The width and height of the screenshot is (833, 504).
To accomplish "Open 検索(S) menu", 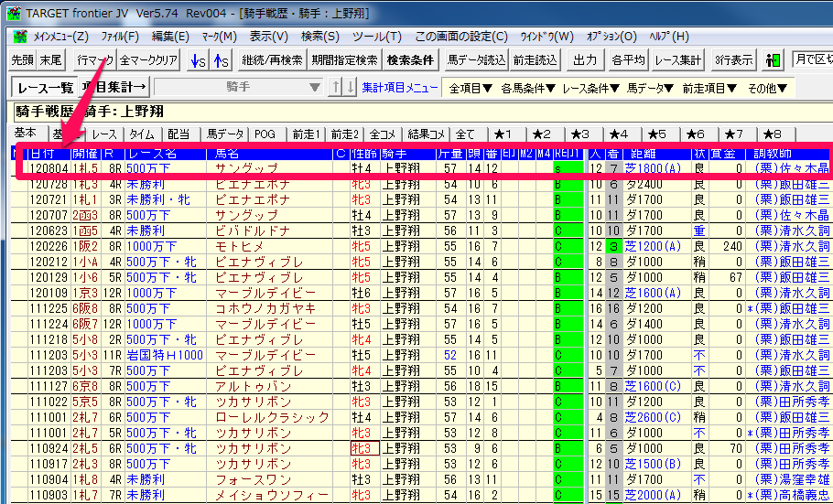I will pyautogui.click(x=319, y=37).
